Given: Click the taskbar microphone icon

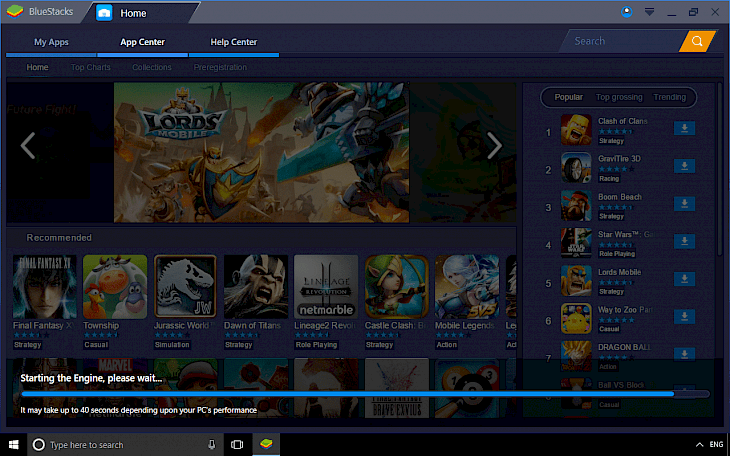Looking at the screenshot, I should click(x=212, y=444).
